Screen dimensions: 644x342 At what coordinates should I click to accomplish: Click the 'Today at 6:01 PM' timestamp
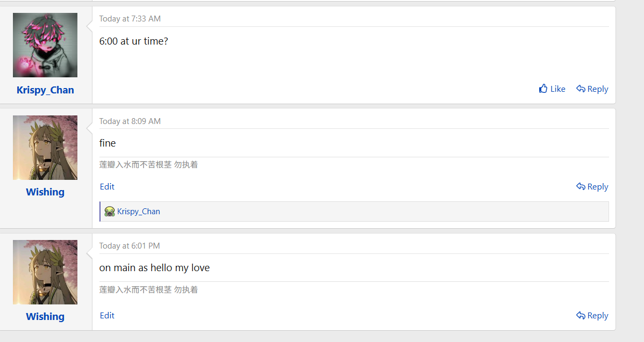point(130,246)
